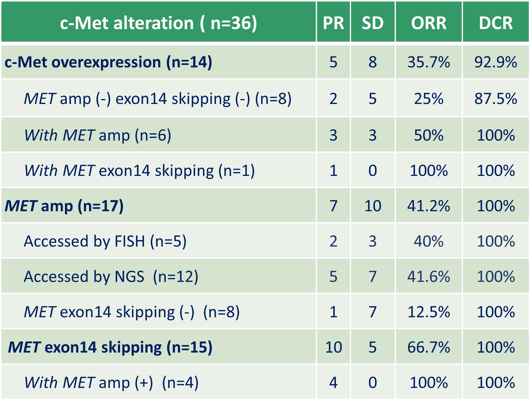Screen dimensions: 532x403
Task: Click the DCR column header
Action: (x=496, y=23)
